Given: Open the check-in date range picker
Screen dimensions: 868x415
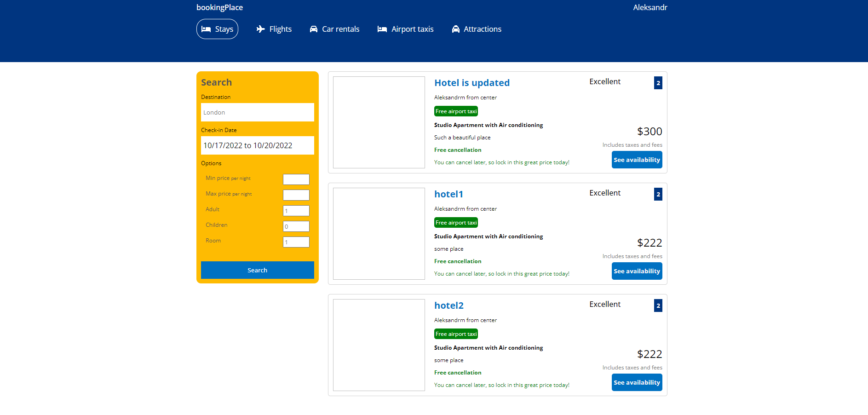Looking at the screenshot, I should (258, 145).
